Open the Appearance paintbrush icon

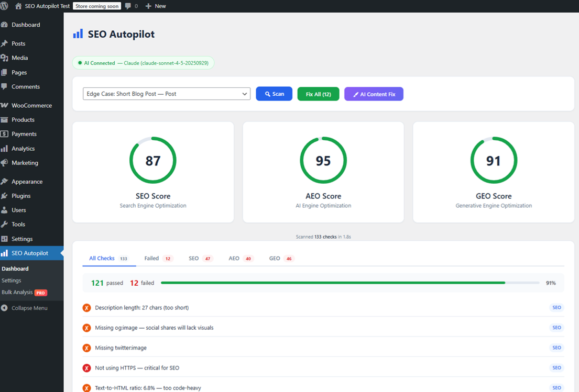[x=5, y=181]
